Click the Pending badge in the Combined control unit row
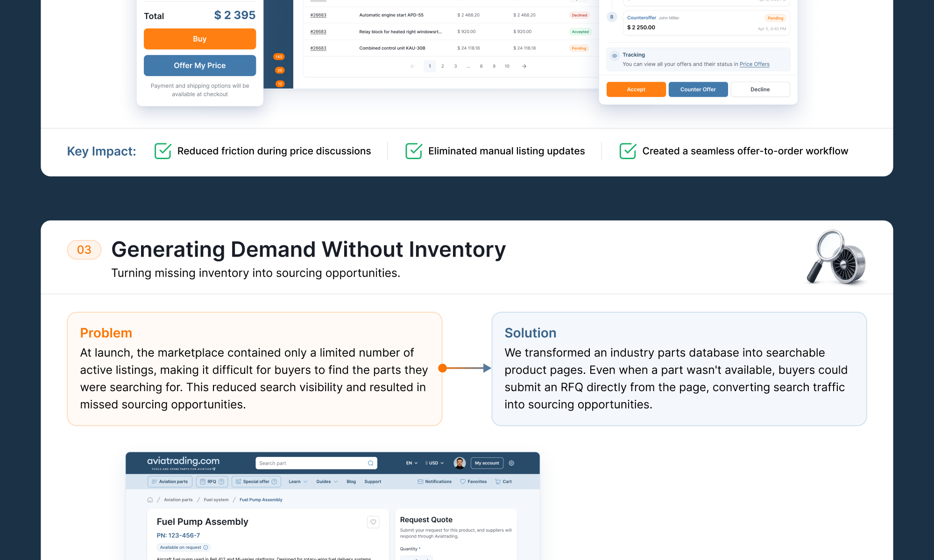The width and height of the screenshot is (934, 560). [579, 49]
